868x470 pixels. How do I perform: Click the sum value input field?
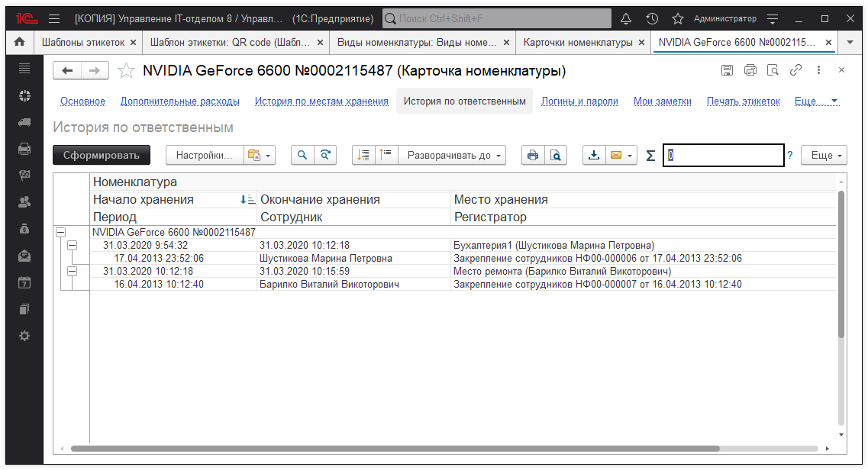723,155
